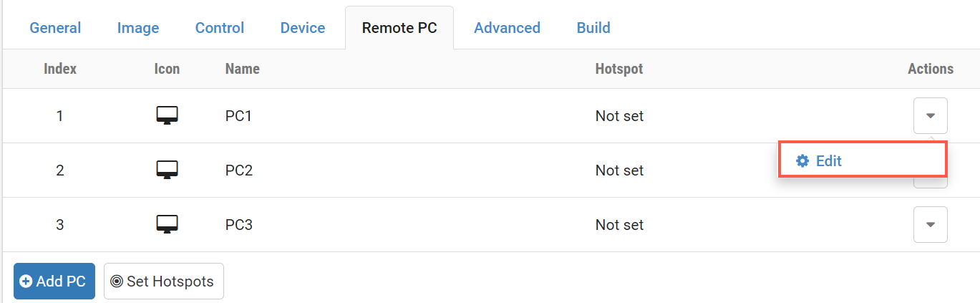Click the target icon on Set Hotspots
Viewport: 980px width, 303px height.
pyautogui.click(x=117, y=282)
